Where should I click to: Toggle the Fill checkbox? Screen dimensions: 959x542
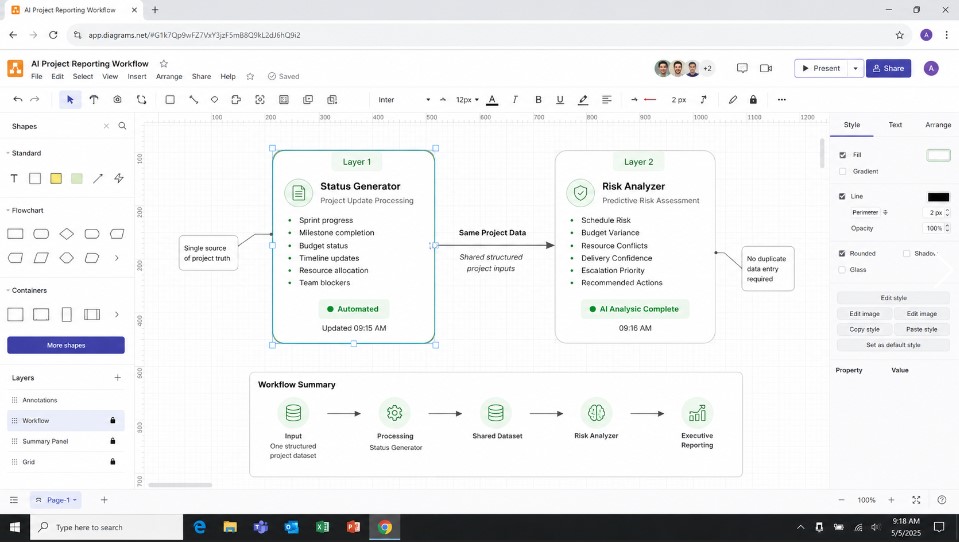[843, 155]
